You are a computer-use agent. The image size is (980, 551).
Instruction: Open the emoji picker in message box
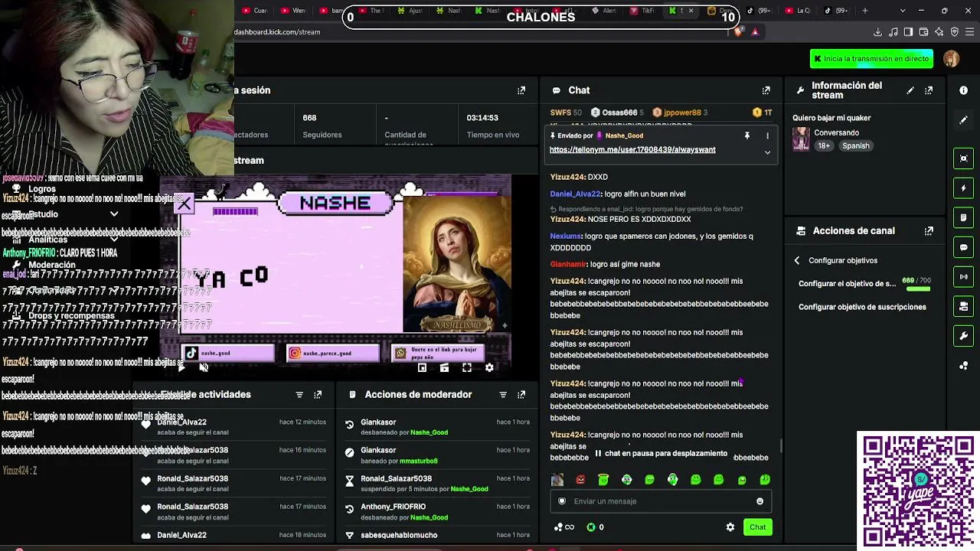(x=759, y=501)
